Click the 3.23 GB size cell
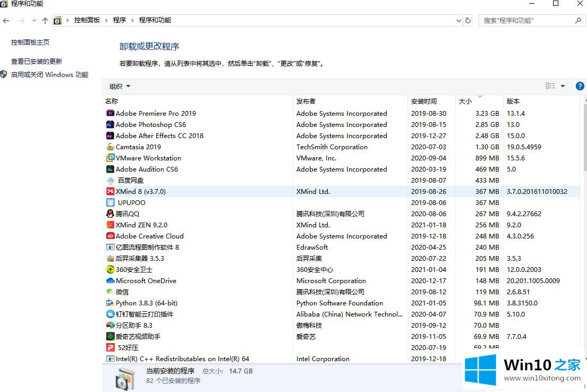This screenshot has height=392, width=587. 487,113
